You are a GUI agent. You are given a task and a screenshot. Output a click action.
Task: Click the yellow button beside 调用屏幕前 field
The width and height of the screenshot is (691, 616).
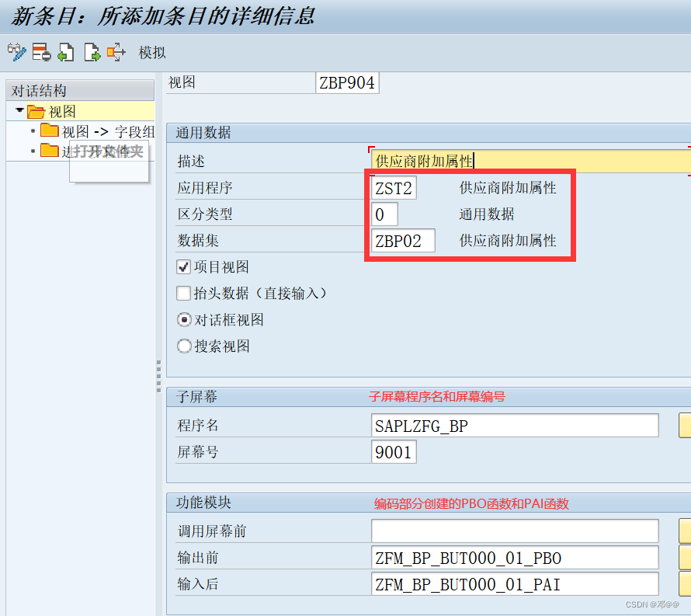coord(685,531)
